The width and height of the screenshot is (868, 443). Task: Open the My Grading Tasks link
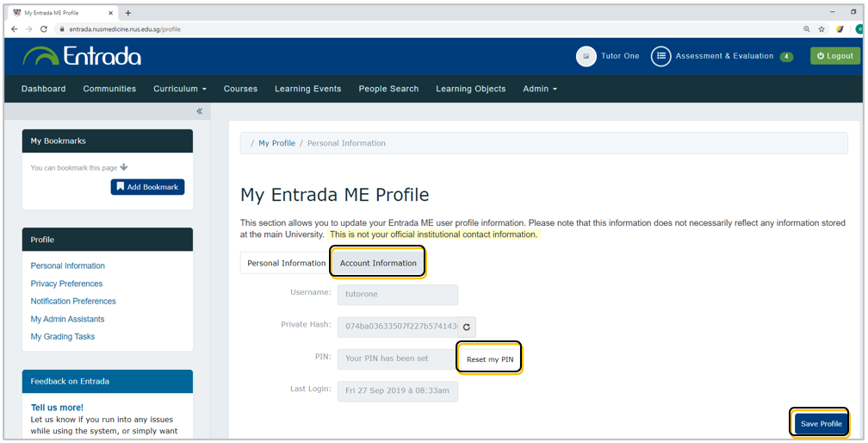coord(63,337)
